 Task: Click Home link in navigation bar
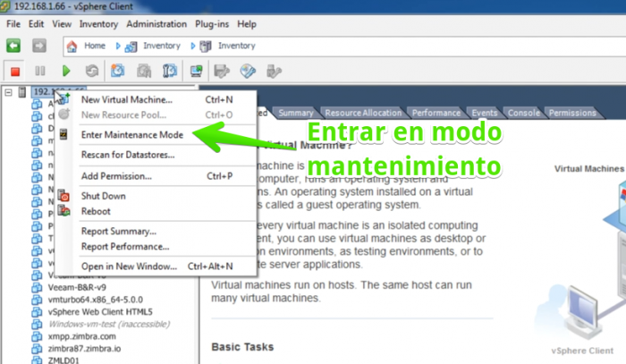tap(95, 46)
